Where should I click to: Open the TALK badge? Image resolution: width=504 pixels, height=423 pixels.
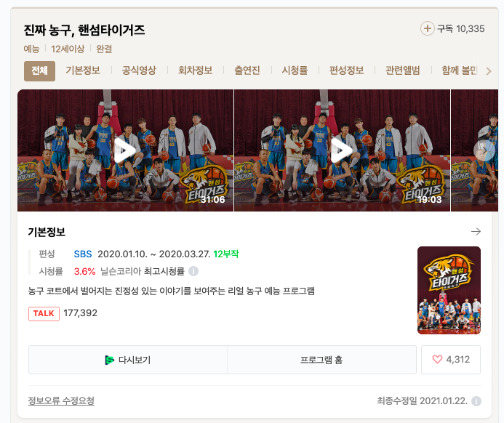[44, 314]
